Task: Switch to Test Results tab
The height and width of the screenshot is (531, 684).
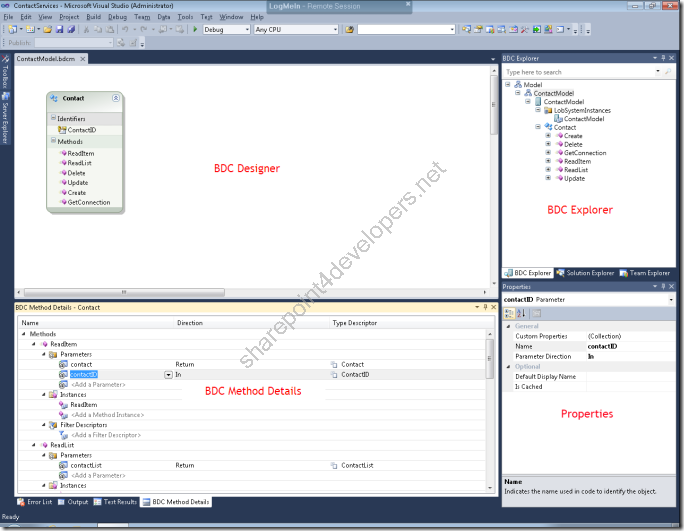Action: pyautogui.click(x=115, y=502)
